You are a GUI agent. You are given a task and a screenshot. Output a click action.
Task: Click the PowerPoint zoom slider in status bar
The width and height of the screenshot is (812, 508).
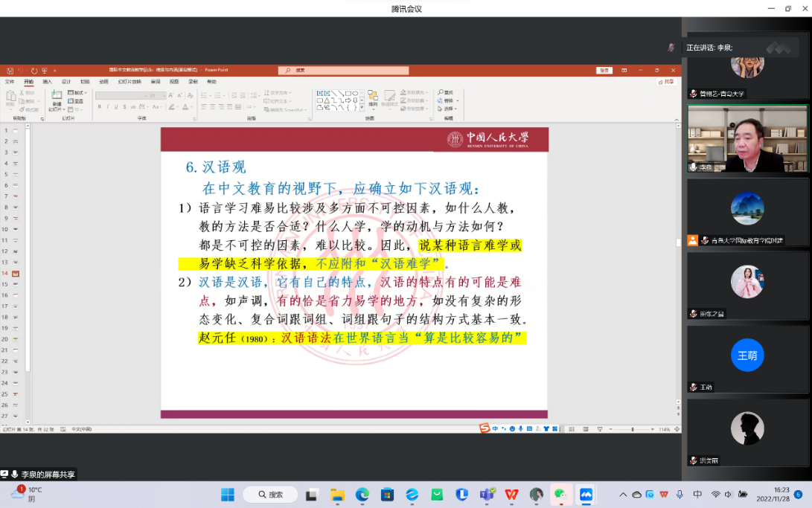pyautogui.click(x=632, y=429)
